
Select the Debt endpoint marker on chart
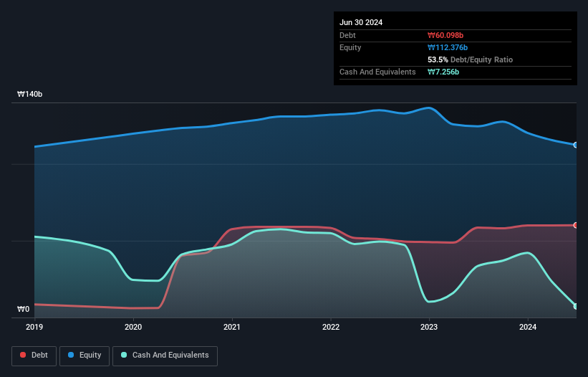pyautogui.click(x=576, y=225)
